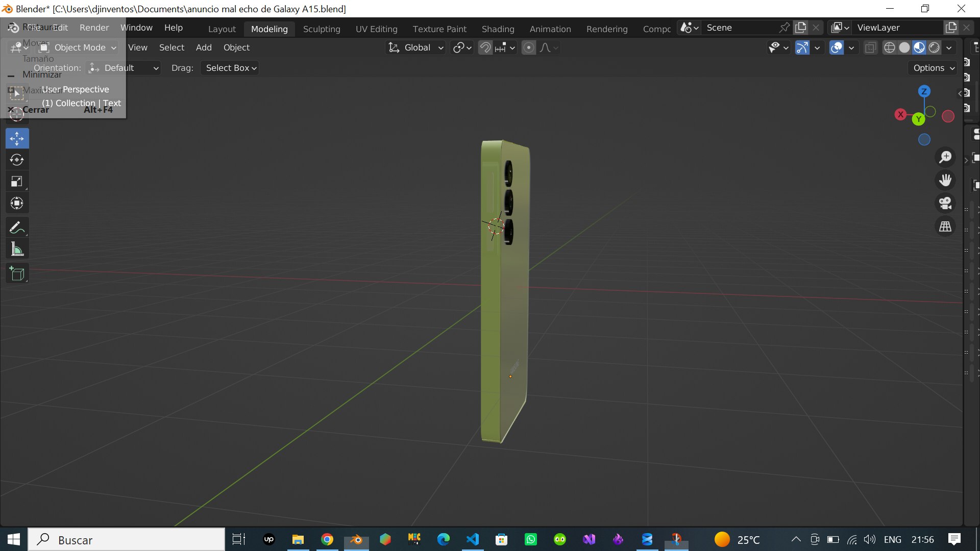Open the shading options dropdown arrow
Viewport: 980px width, 551px height.
click(x=949, y=47)
